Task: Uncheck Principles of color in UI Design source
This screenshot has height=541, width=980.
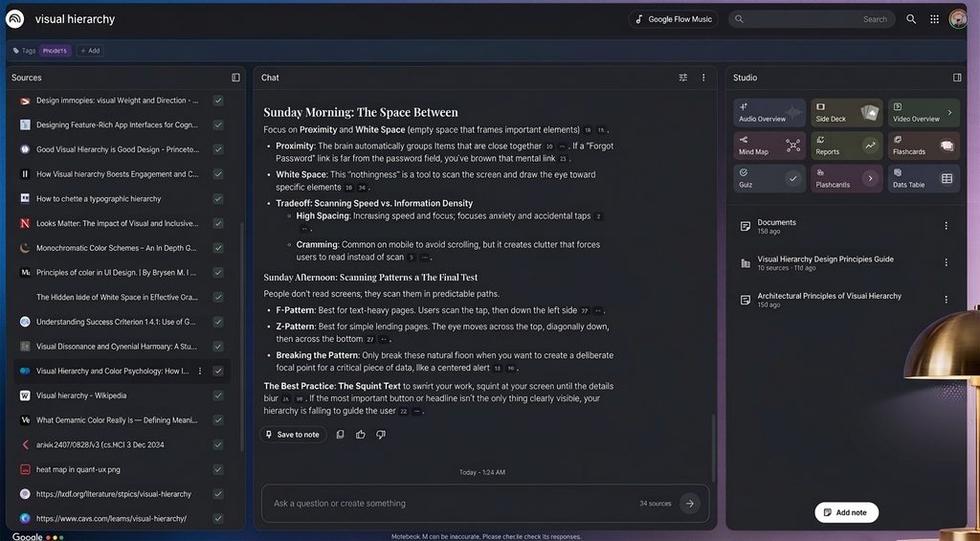Action: [x=218, y=273]
